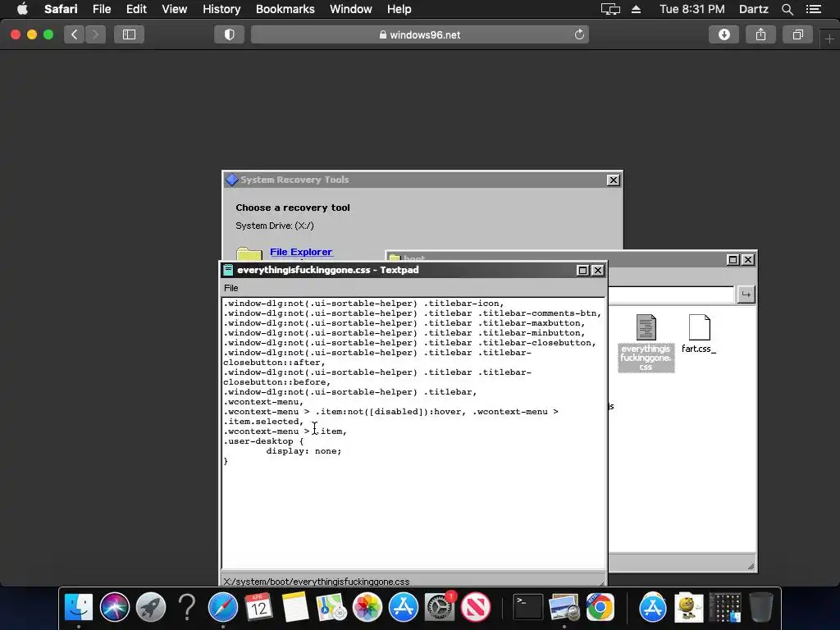Click the Textpad status bar file path
This screenshot has height=630, width=840.
tap(316, 582)
